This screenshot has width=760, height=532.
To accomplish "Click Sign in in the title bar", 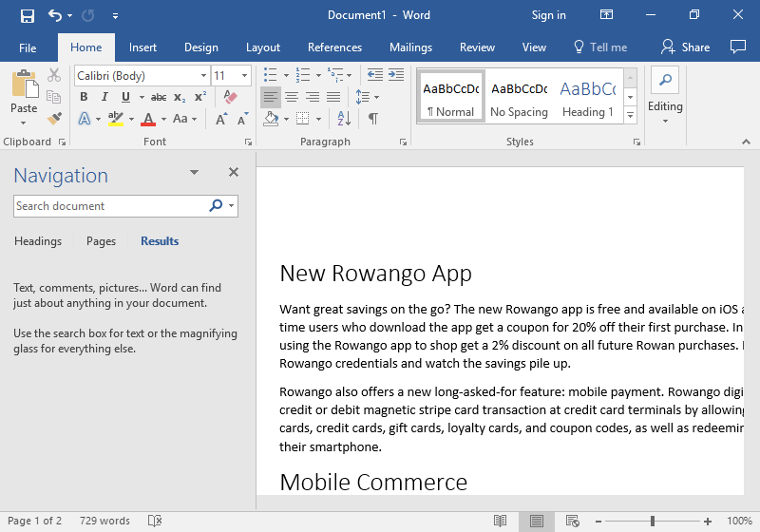I will point(548,15).
